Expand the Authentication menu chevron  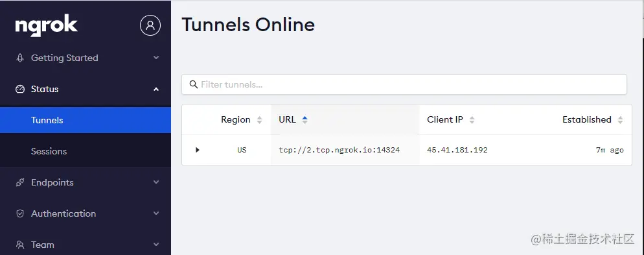point(156,213)
